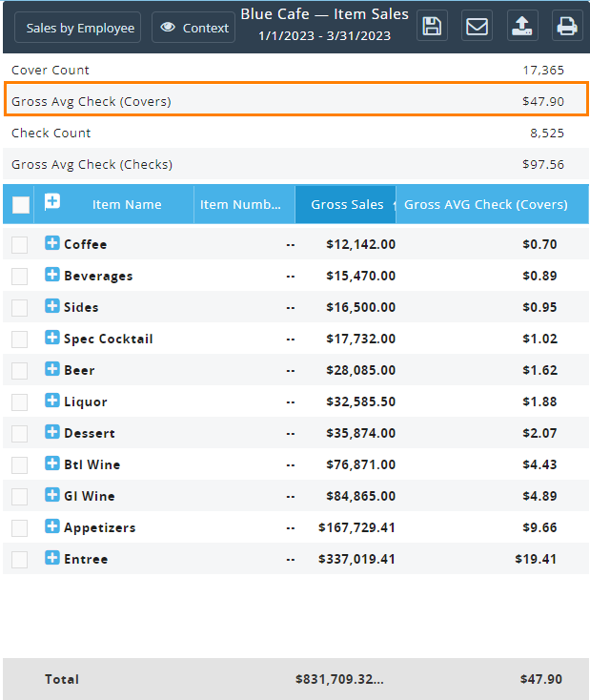
Task: Expand all rows via header plus icon
Action: (52, 202)
